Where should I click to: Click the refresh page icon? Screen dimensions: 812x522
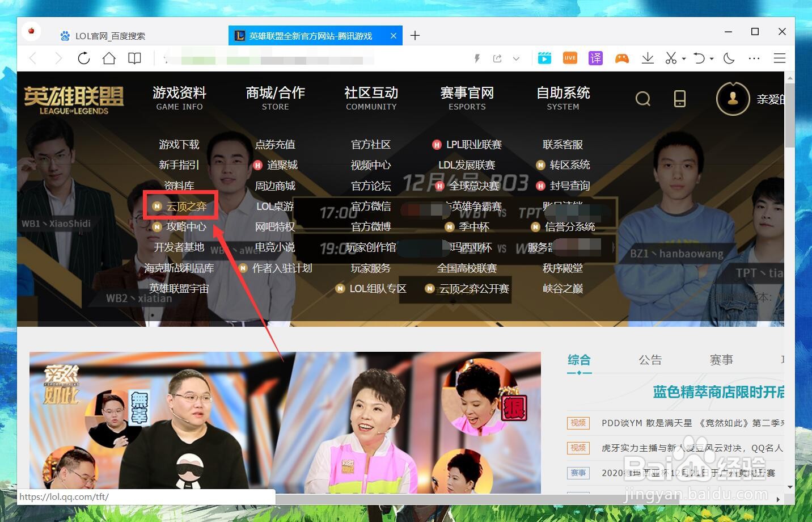pyautogui.click(x=83, y=57)
